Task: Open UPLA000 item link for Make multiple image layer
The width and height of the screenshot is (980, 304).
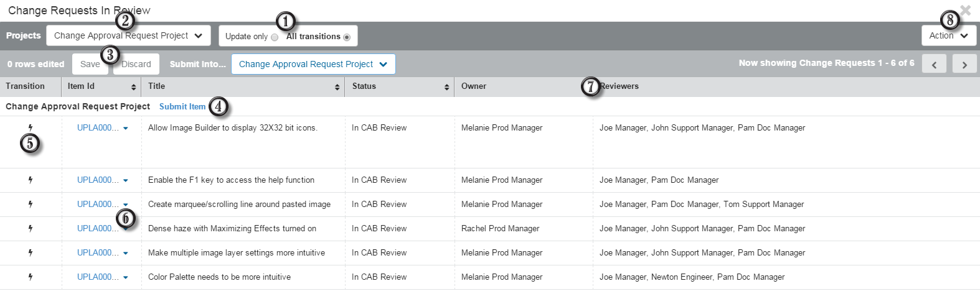Action: (x=98, y=252)
